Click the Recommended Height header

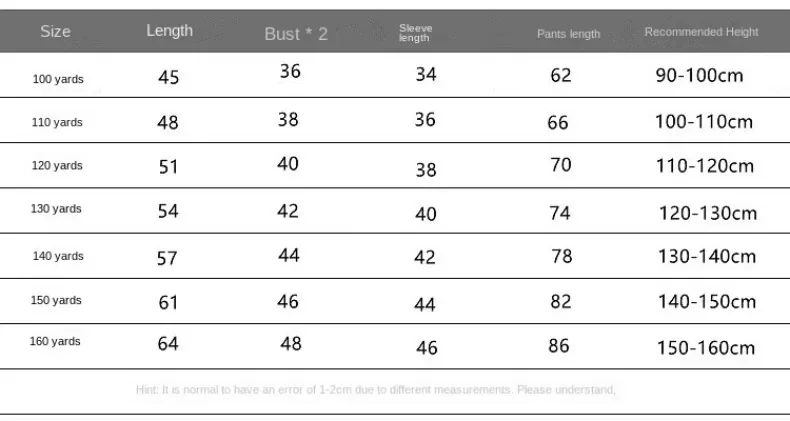(x=701, y=32)
